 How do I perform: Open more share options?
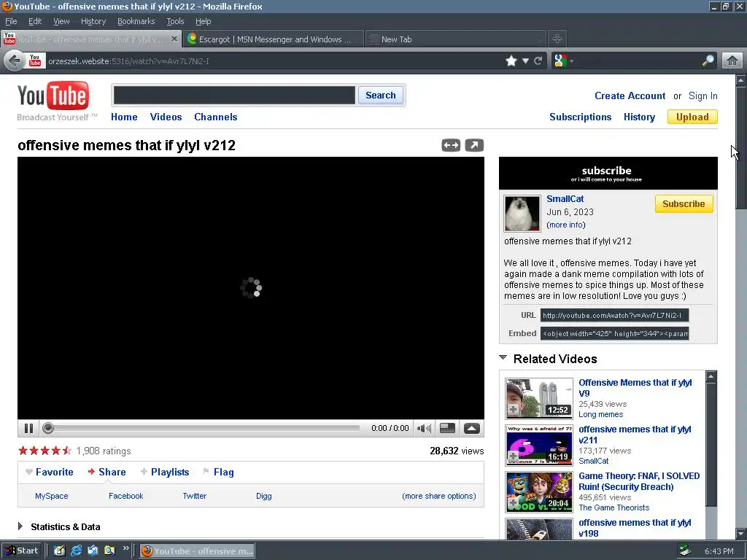coord(438,496)
